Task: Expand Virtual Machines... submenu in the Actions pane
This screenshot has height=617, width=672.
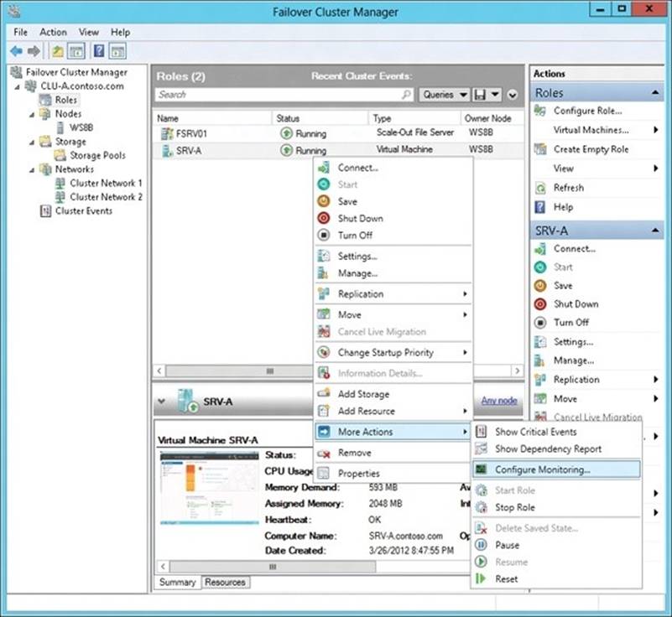Action: [656, 130]
